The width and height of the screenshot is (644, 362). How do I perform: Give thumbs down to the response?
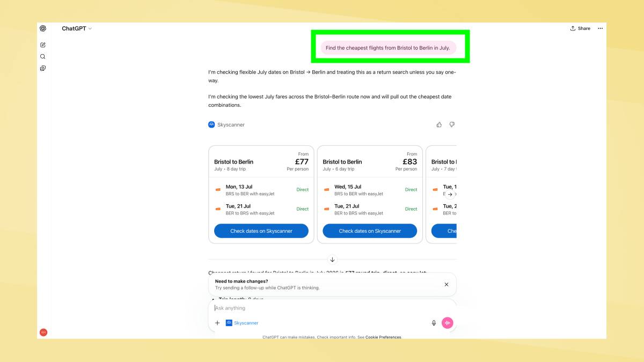click(452, 124)
